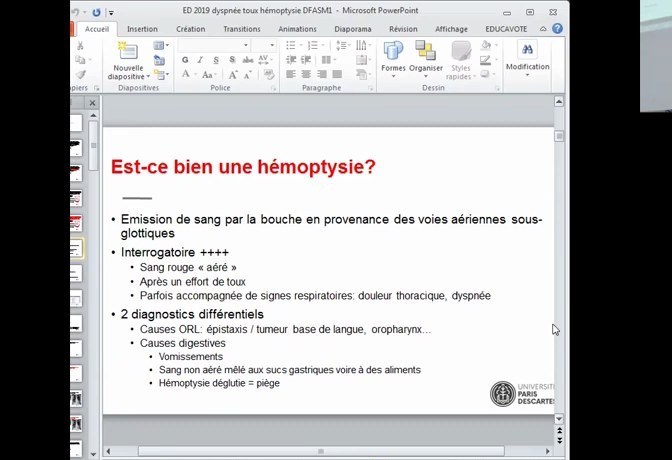This screenshot has width=672, height=460.
Task: Toggle Italic formatting
Action: (x=200, y=60)
